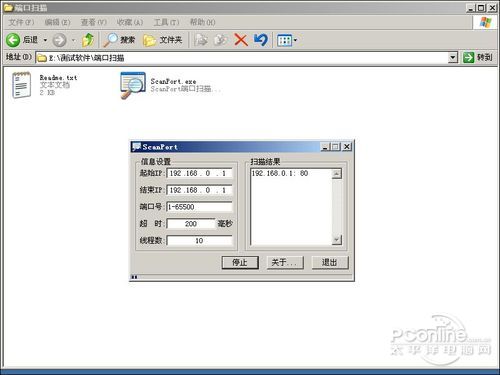Click the scan results scrollbar down arrow

tap(337, 240)
